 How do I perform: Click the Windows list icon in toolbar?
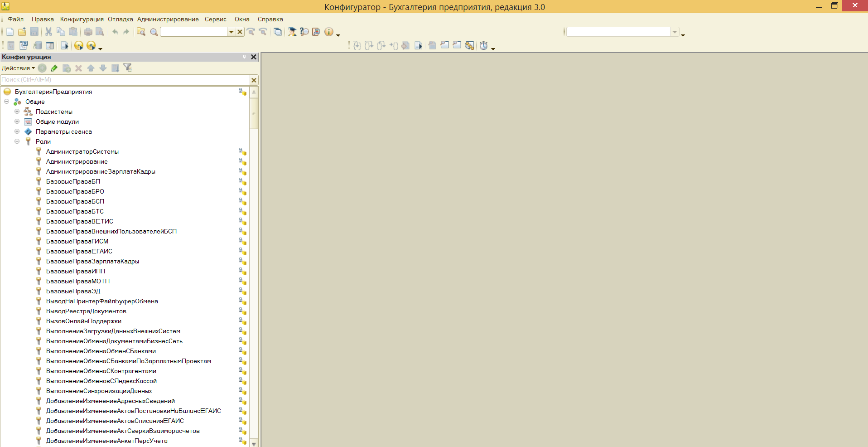278,32
